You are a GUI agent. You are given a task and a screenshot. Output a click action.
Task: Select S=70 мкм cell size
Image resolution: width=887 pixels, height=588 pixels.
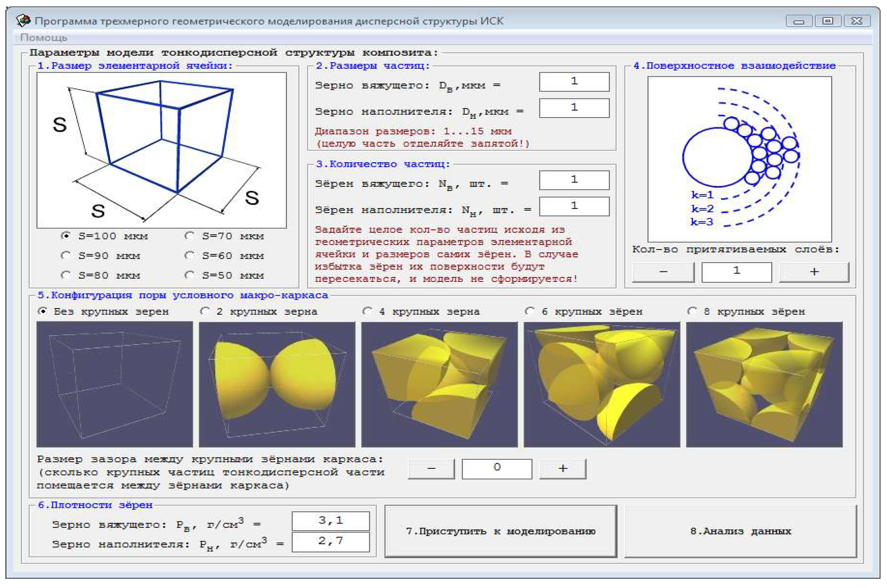point(224,236)
